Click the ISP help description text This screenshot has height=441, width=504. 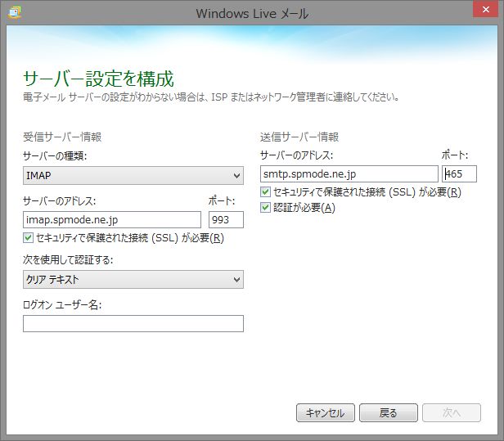pos(211,97)
